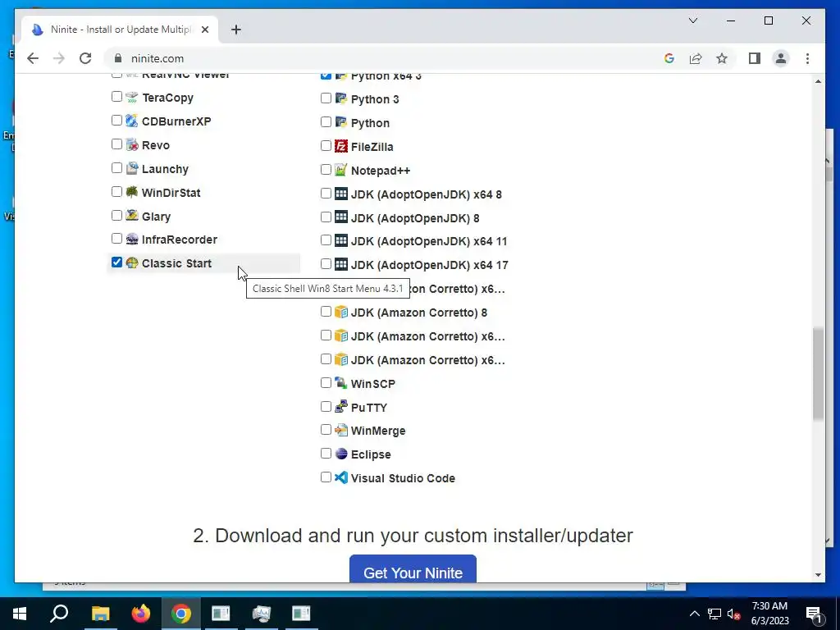Open Chrome profile avatar menu
The height and width of the screenshot is (630, 840).
pyautogui.click(x=781, y=58)
